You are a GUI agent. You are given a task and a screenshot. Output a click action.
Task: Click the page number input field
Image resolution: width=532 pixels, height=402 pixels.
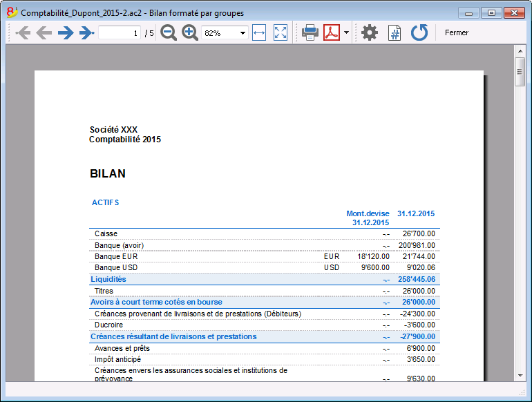click(x=120, y=33)
